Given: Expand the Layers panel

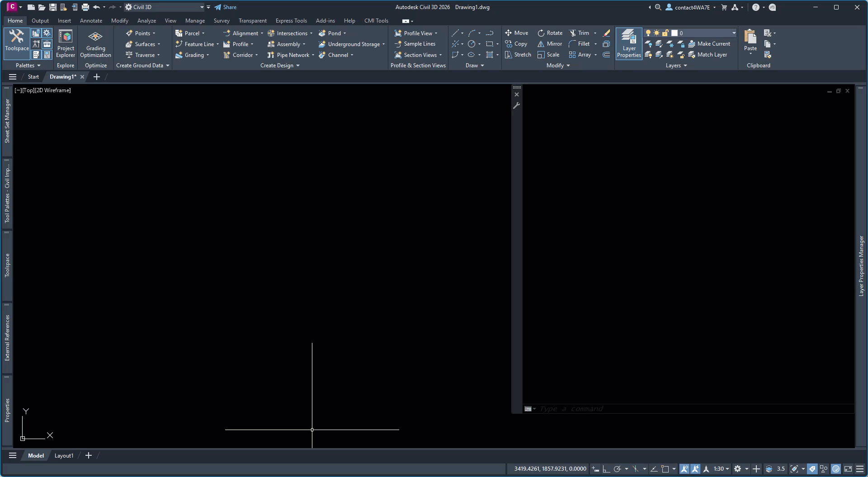Looking at the screenshot, I should pyautogui.click(x=676, y=65).
